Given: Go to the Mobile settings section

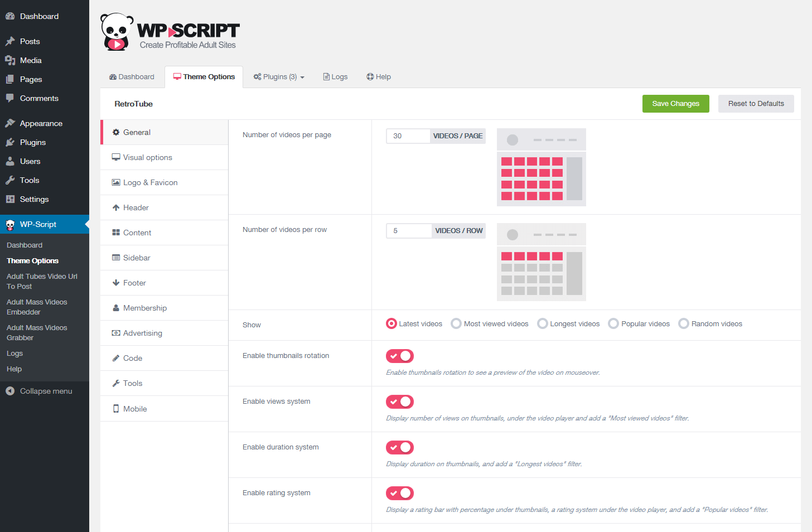Looking at the screenshot, I should pos(134,408).
